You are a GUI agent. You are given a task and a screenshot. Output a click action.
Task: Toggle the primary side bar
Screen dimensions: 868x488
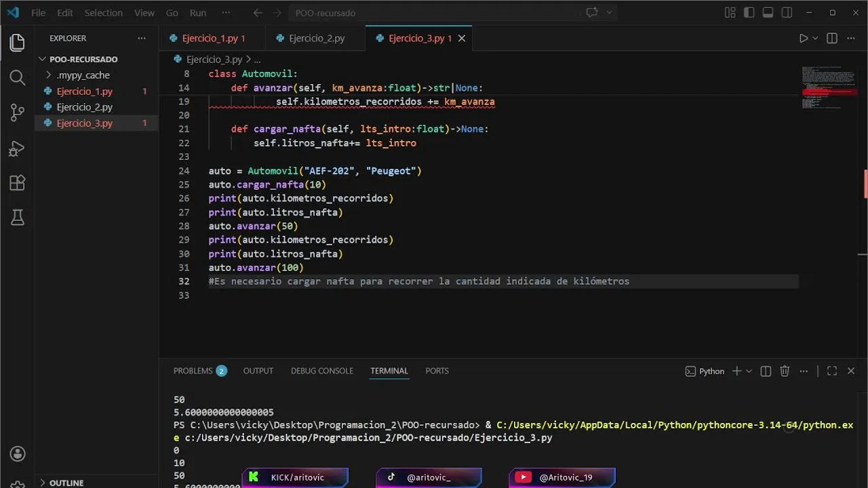pos(749,12)
